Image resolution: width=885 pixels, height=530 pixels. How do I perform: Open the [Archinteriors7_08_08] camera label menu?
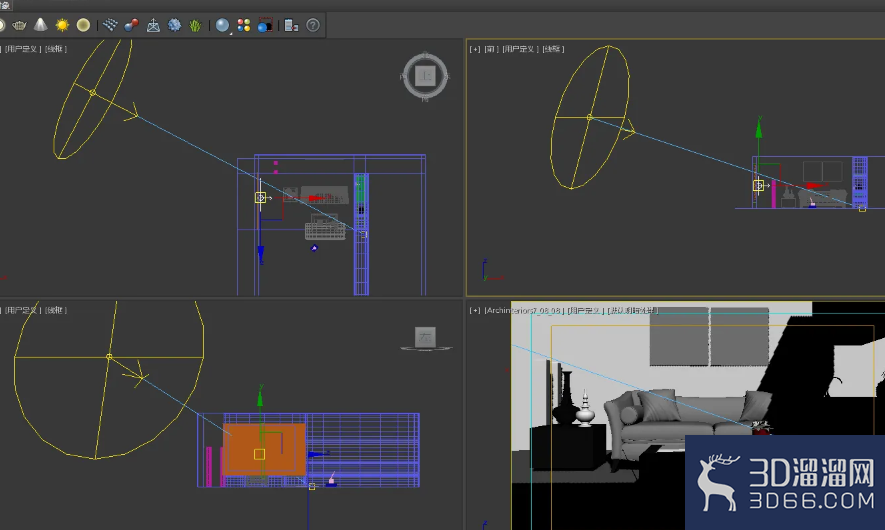[524, 310]
